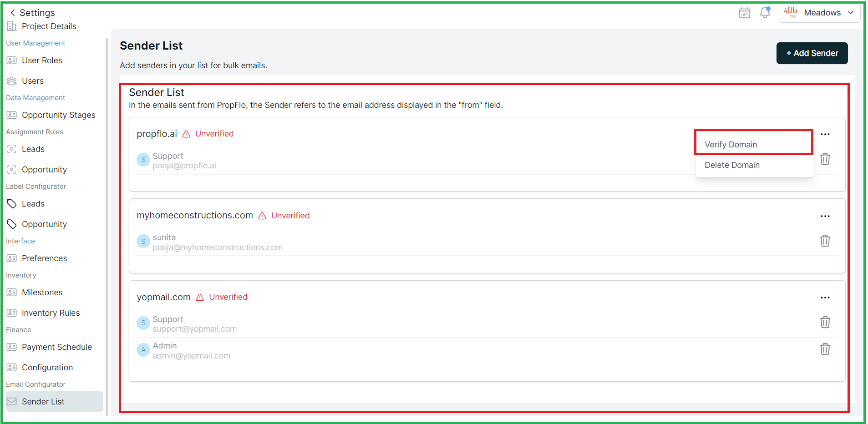
Task: Click the target icon beside Assignment Leads
Action: [x=12, y=149]
